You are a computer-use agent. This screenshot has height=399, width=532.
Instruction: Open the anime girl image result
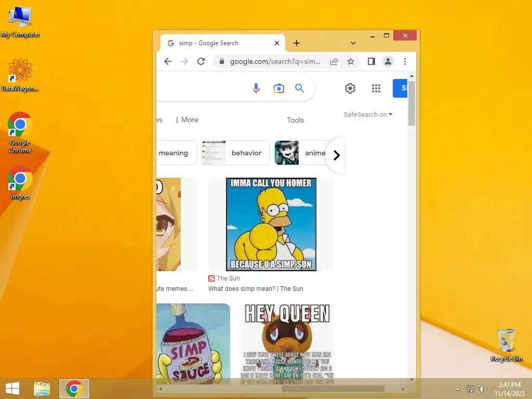(169, 224)
